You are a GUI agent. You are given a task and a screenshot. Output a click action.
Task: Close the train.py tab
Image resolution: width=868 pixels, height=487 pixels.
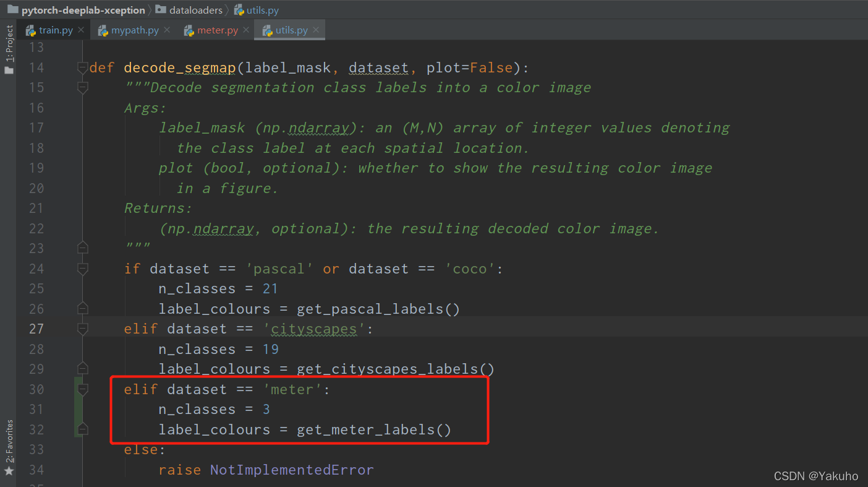[x=81, y=30]
